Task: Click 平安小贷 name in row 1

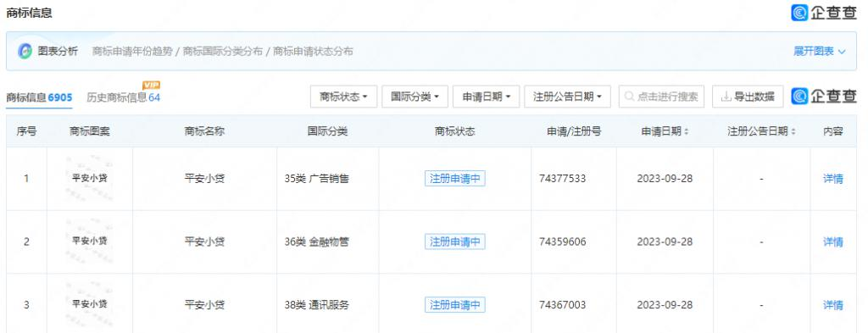Action: (204, 179)
